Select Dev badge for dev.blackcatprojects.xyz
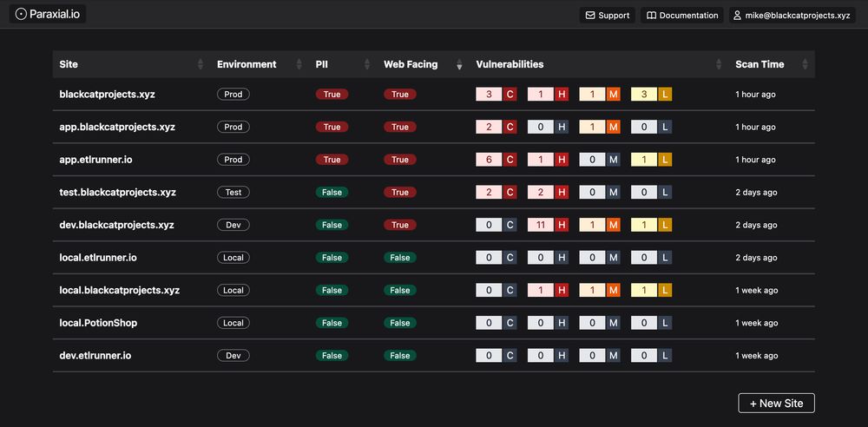Image resolution: width=868 pixels, height=427 pixels. click(233, 225)
